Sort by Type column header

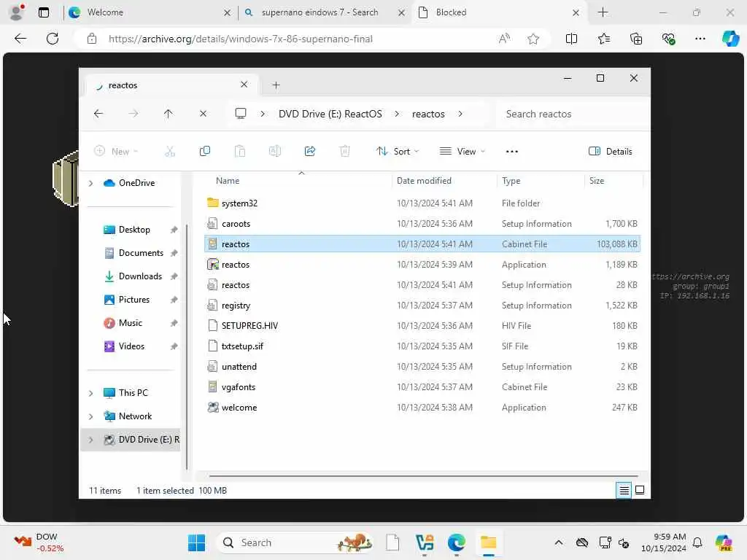pyautogui.click(x=511, y=181)
